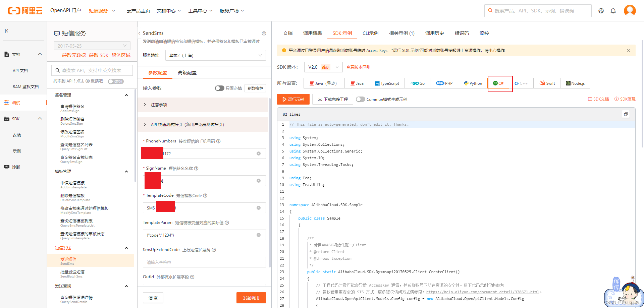Focus the top global search box
644x308 pixels.
(x=538, y=11)
